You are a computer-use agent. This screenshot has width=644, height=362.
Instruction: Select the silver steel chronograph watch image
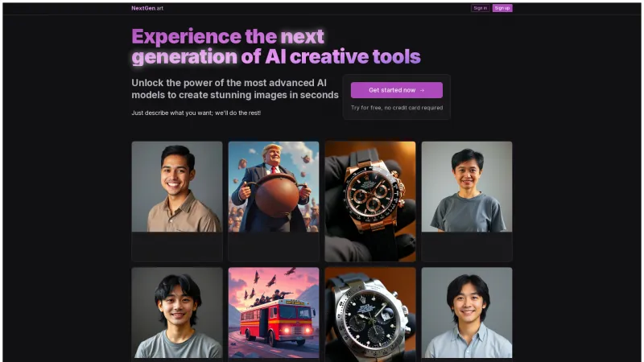point(370,315)
